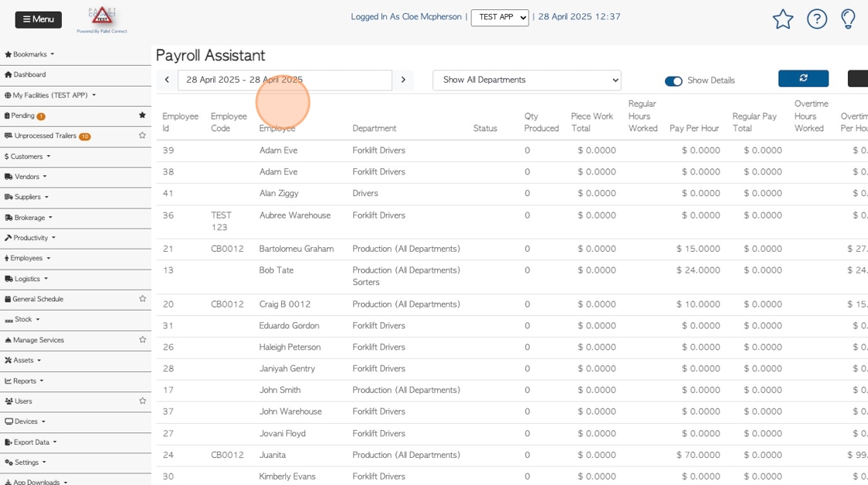Select employee Bartolomeu Graham
Image resolution: width=868 pixels, height=485 pixels.
296,249
